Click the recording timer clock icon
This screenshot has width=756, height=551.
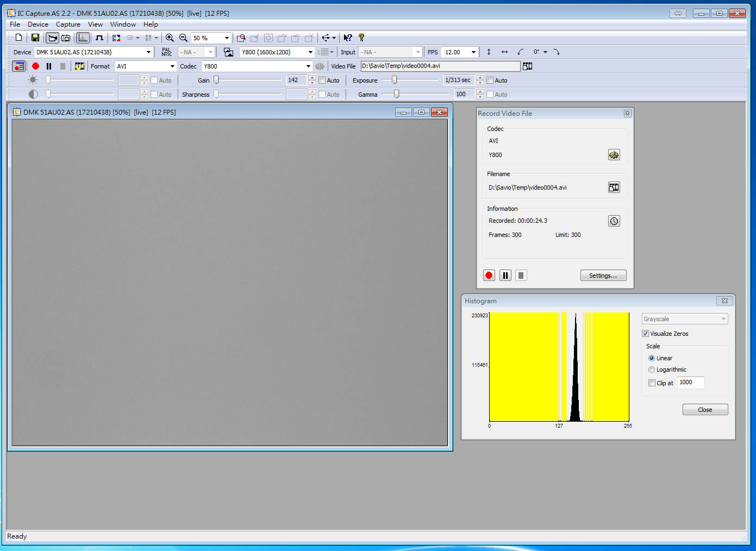click(614, 221)
